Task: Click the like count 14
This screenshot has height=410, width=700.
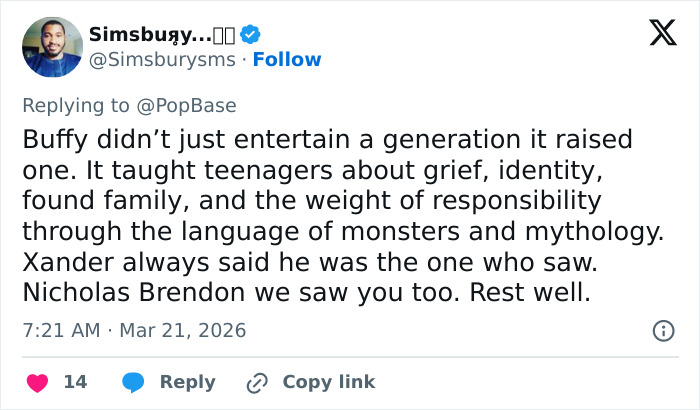Action: point(75,382)
